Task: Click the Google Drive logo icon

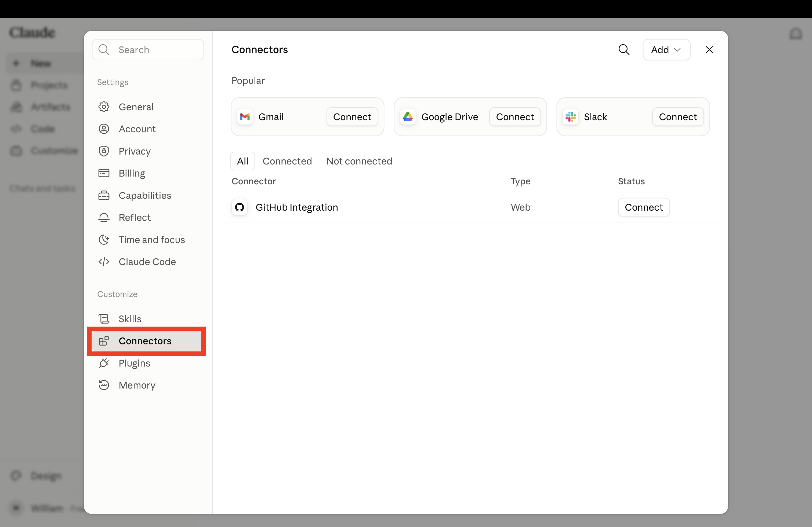Action: tap(408, 117)
